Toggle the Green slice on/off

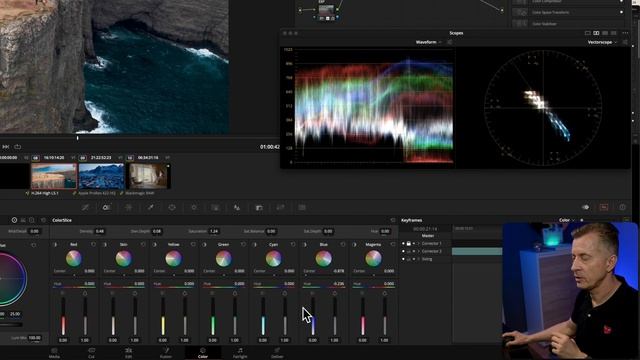pyautogui.click(x=204, y=244)
